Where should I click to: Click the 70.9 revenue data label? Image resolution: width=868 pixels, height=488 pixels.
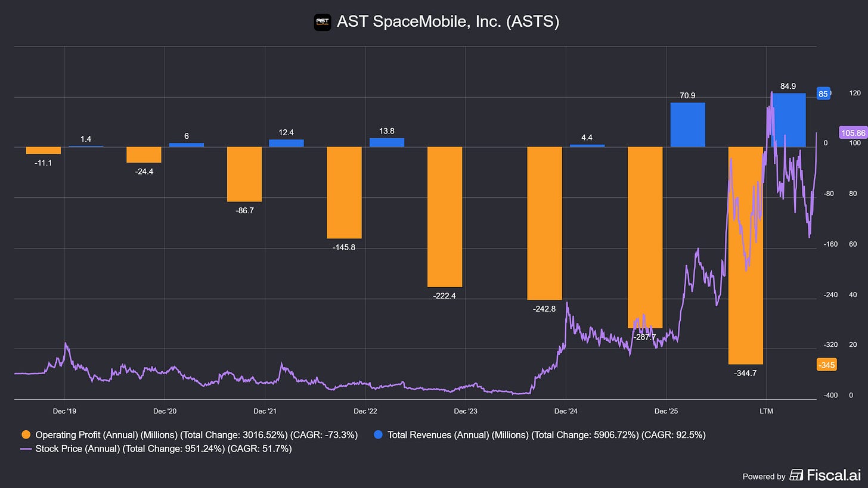coord(688,95)
